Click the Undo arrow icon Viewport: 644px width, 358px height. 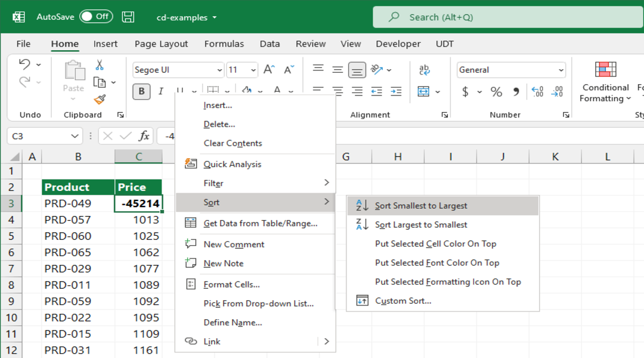pos(24,64)
